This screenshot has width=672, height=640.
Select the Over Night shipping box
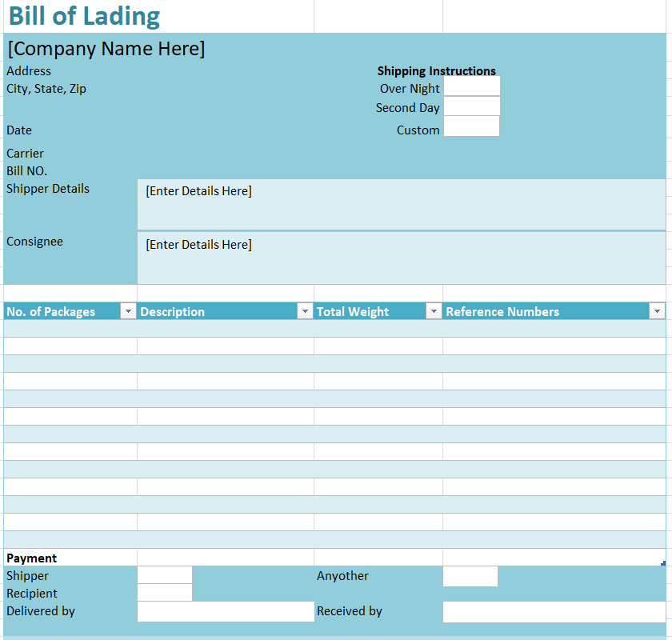tap(471, 87)
